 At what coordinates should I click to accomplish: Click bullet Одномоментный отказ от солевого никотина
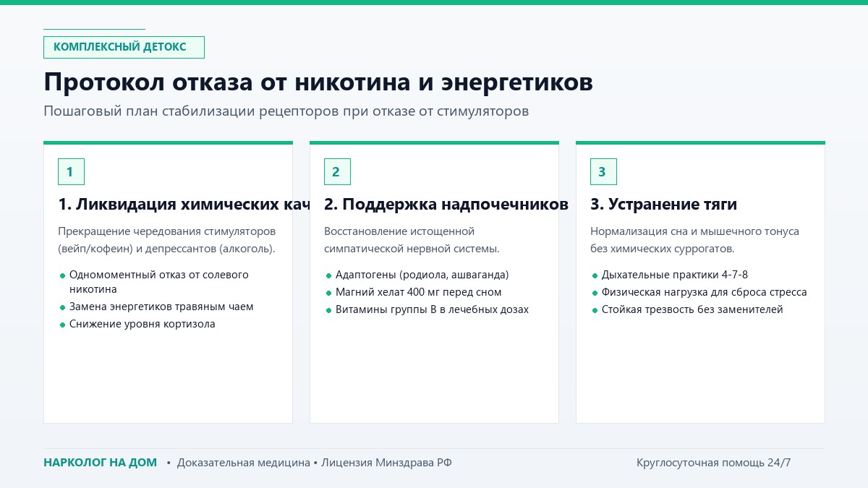159,282
